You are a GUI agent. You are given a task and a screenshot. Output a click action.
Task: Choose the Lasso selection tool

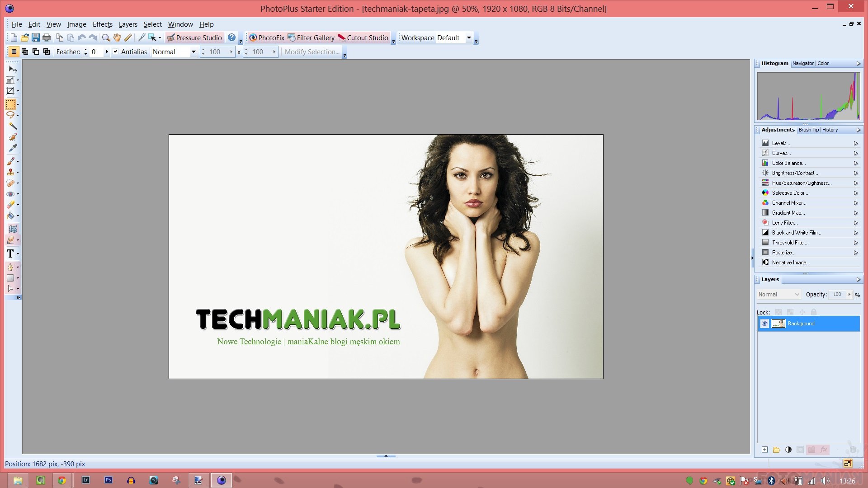tap(10, 115)
